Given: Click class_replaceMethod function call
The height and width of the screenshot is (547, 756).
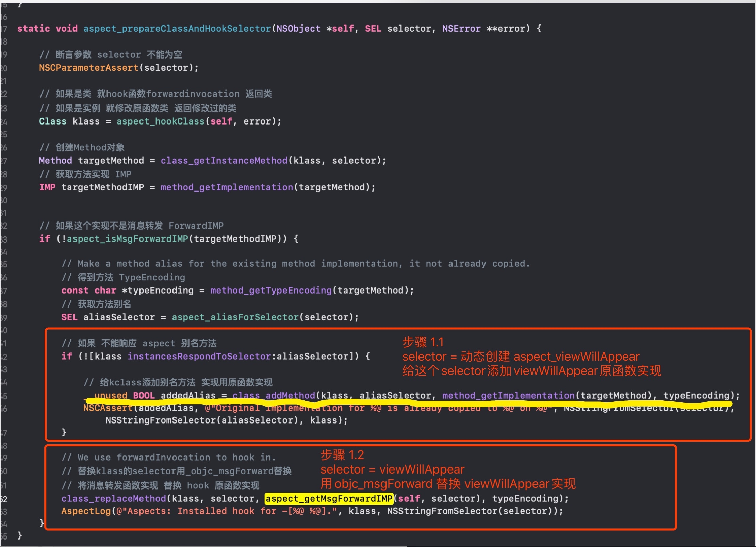Looking at the screenshot, I should (113, 499).
